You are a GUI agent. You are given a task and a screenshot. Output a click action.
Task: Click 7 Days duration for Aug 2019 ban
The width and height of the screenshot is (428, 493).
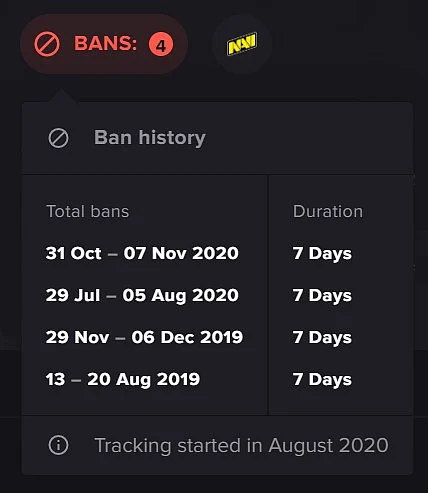pos(322,380)
